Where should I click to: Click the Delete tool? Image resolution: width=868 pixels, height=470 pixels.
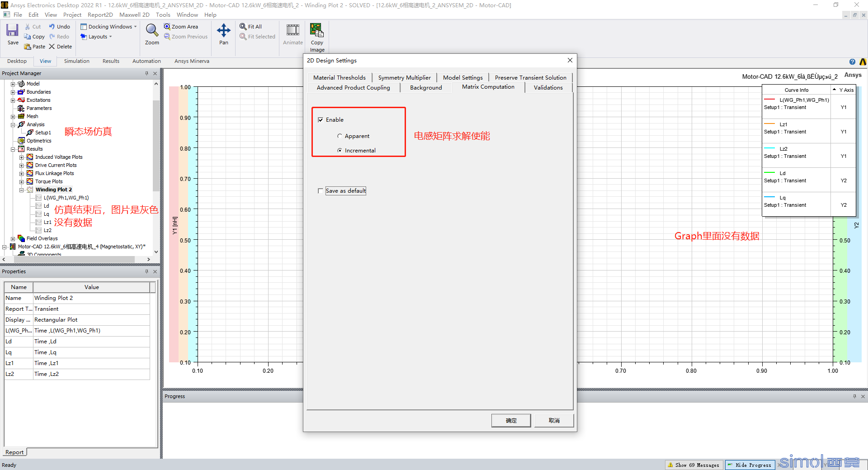(x=61, y=47)
